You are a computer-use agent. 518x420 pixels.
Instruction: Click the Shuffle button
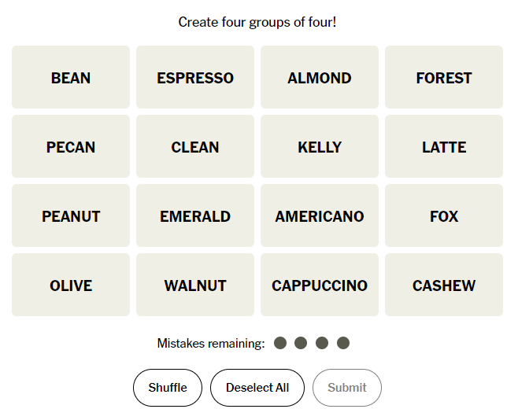(168, 388)
